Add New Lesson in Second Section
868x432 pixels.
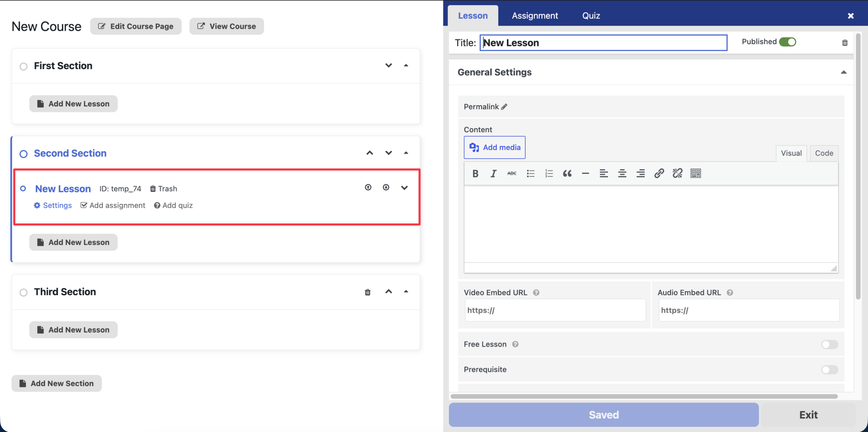[x=73, y=242]
